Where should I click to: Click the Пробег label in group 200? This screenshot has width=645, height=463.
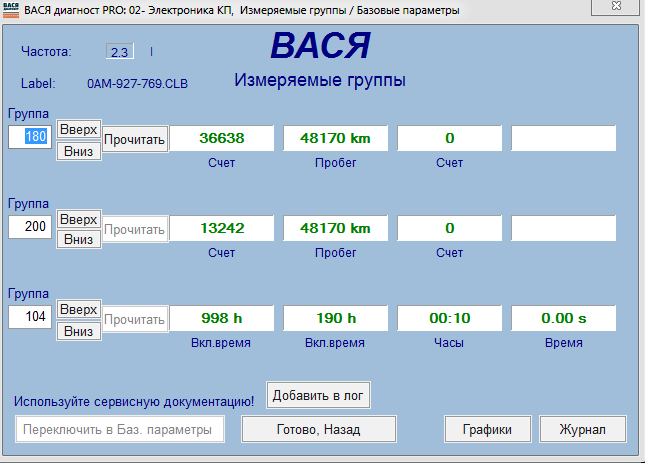pos(335,252)
